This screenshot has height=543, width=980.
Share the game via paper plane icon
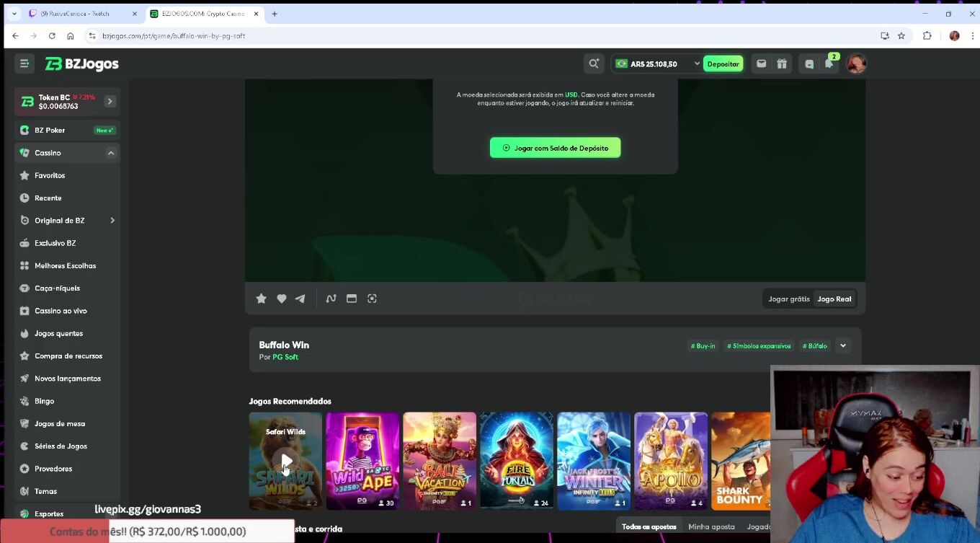pos(300,299)
